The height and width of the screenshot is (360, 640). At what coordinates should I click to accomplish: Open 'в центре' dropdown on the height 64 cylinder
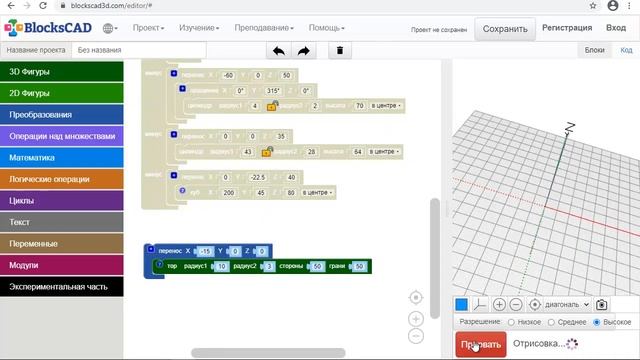[x=384, y=151]
